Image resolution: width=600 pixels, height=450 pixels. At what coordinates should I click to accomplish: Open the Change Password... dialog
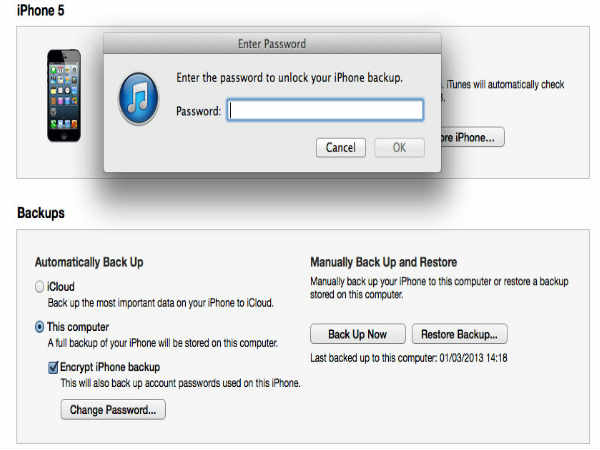pos(113,410)
